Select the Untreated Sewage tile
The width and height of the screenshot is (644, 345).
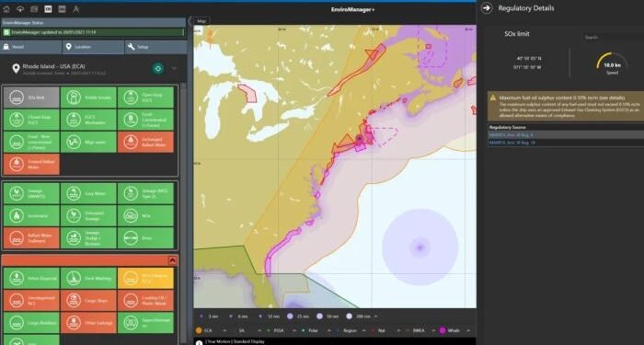point(88,215)
